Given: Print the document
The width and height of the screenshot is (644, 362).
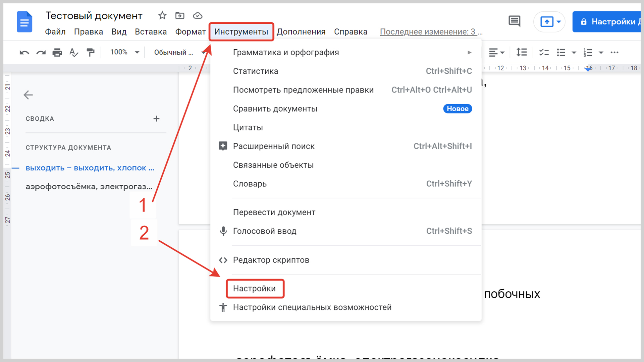Looking at the screenshot, I should point(57,53).
